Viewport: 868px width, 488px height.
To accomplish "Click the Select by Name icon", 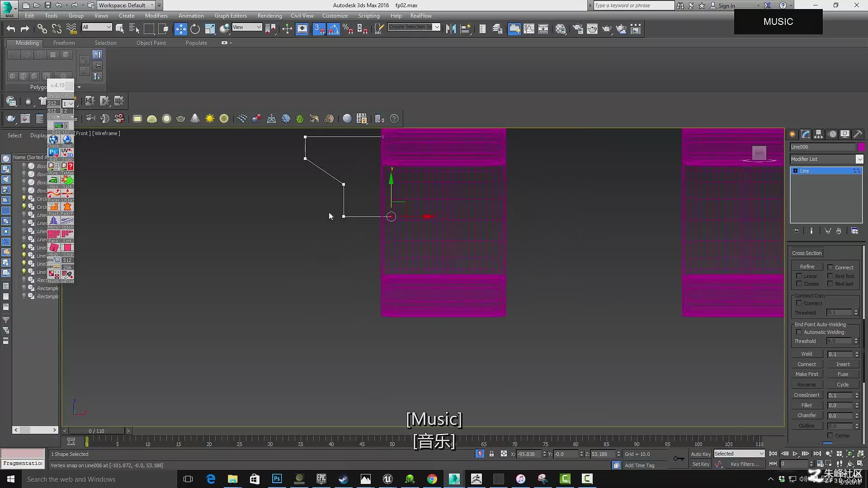I will [134, 29].
